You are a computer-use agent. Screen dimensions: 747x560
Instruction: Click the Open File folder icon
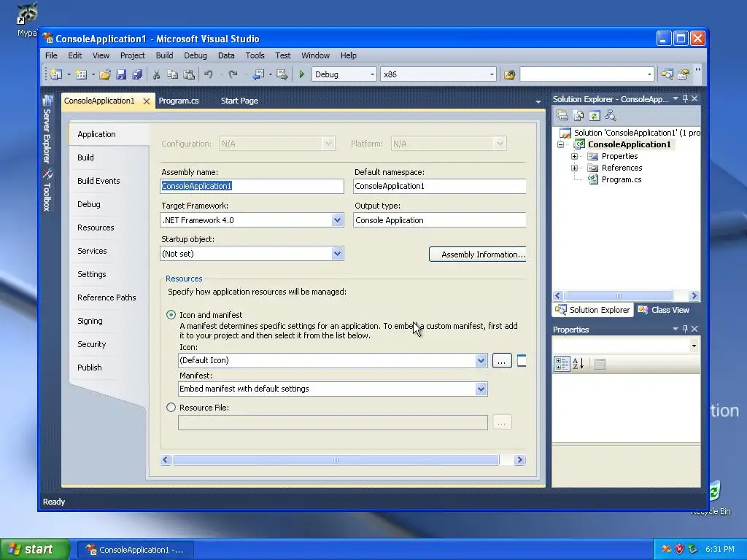105,74
